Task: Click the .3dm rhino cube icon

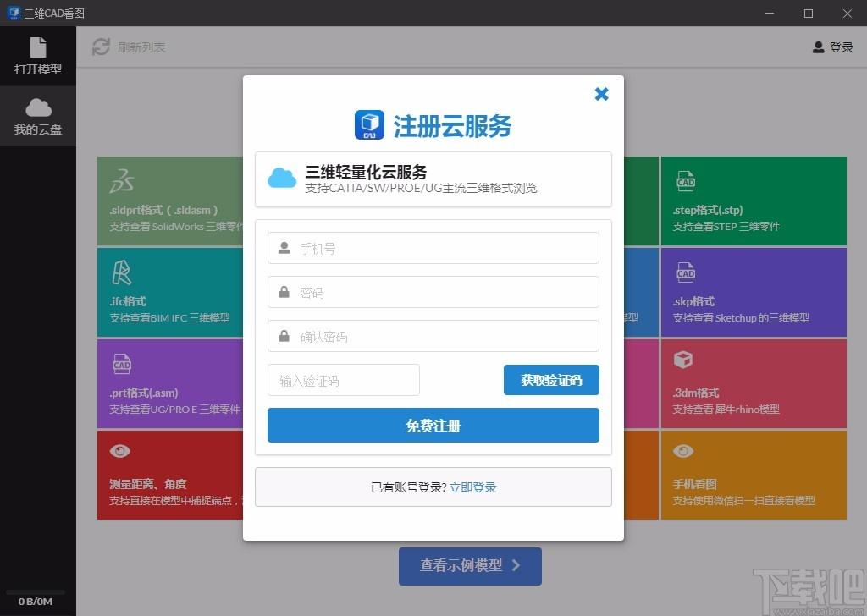Action: coord(683,361)
